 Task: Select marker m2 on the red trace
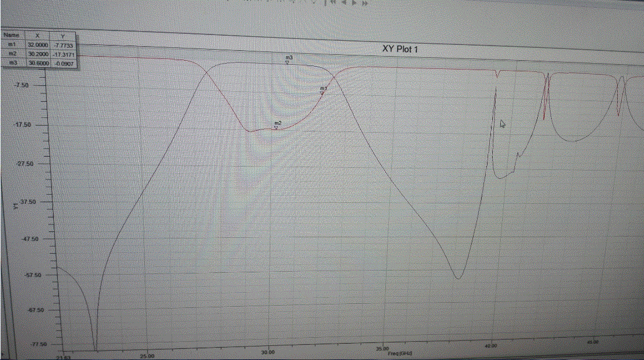tap(278, 125)
